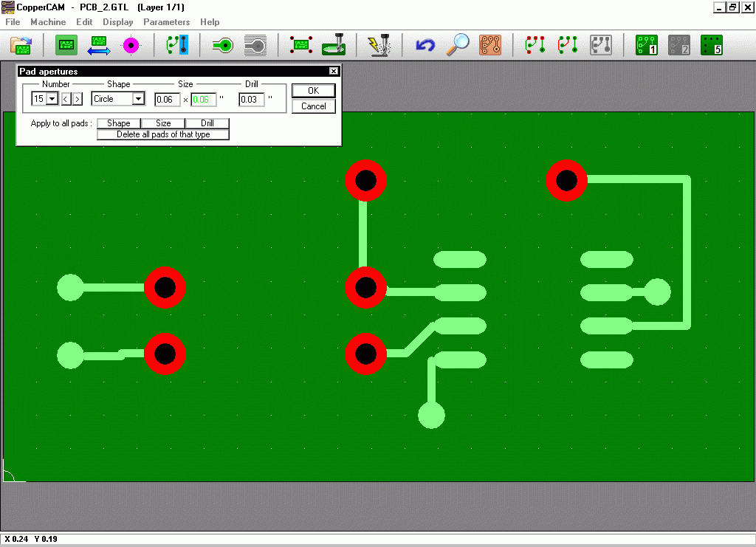Select the magnifying glass zoom tool
This screenshot has height=547, width=756.
click(x=458, y=45)
